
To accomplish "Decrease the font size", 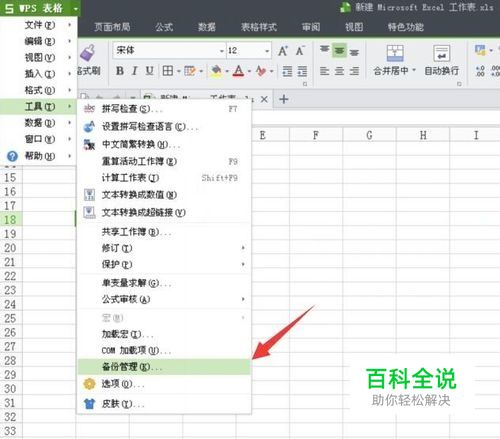I will click(x=300, y=51).
